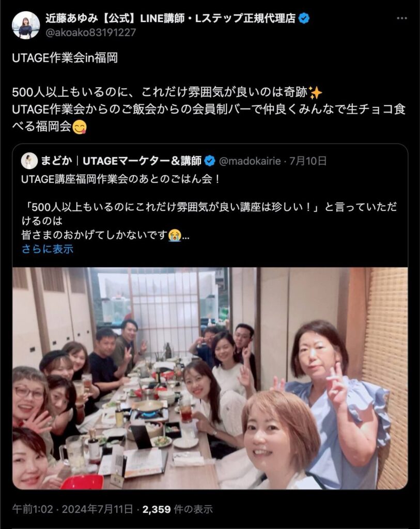420x529 pixels.
Task: Expand quoted tweet with さらに表示
Action: coord(47,249)
